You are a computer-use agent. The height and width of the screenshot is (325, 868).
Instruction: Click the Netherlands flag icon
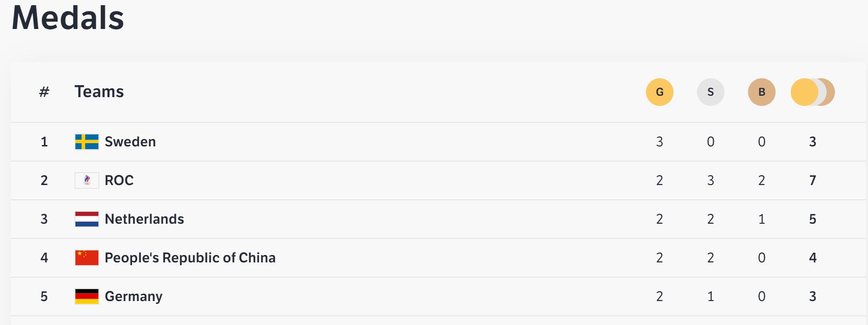pyautogui.click(x=87, y=219)
